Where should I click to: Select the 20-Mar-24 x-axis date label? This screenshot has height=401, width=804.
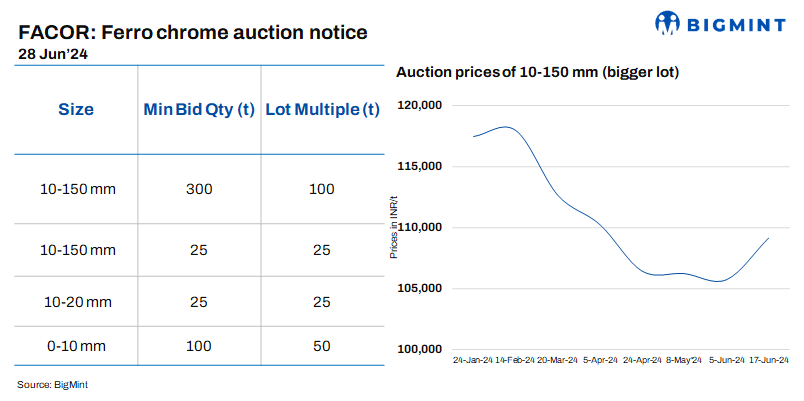click(x=558, y=360)
